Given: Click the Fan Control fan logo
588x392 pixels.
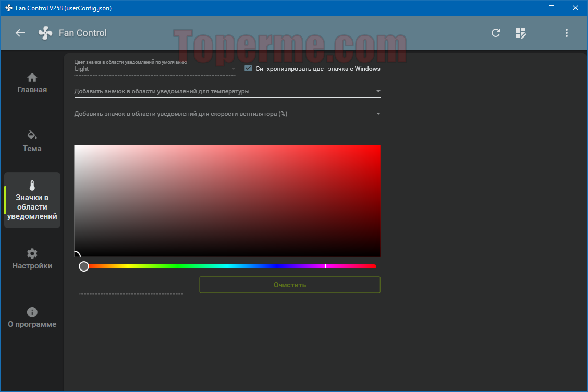Looking at the screenshot, I should pyautogui.click(x=45, y=33).
